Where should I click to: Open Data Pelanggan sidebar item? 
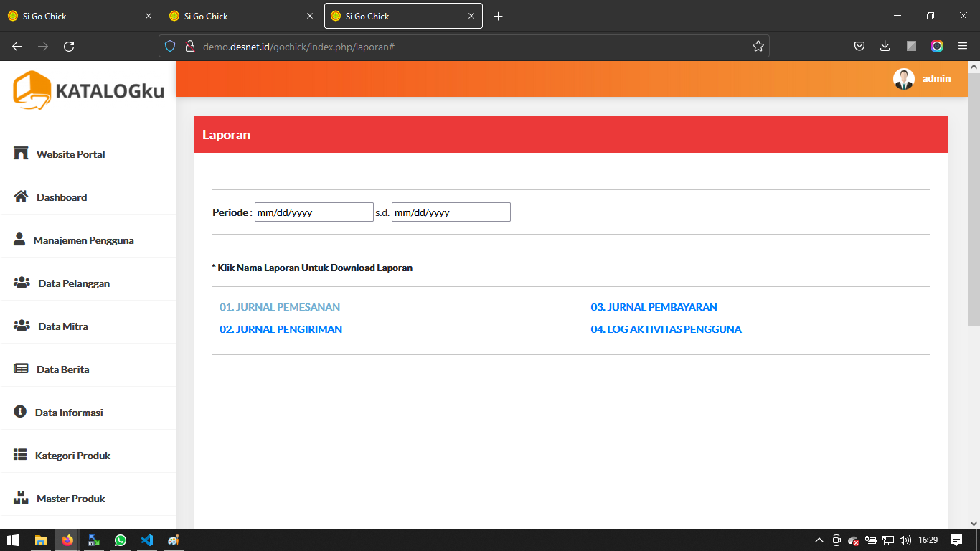coord(73,283)
